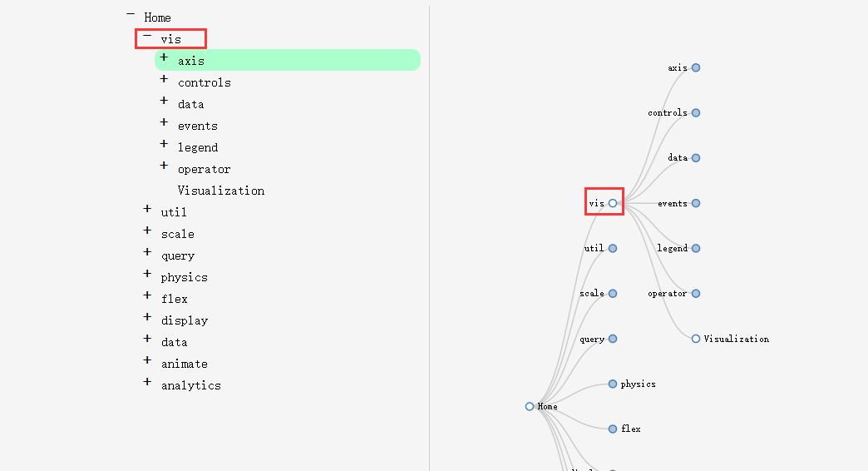Select the query label in the tree list
The height and width of the screenshot is (471, 868).
pyautogui.click(x=178, y=255)
